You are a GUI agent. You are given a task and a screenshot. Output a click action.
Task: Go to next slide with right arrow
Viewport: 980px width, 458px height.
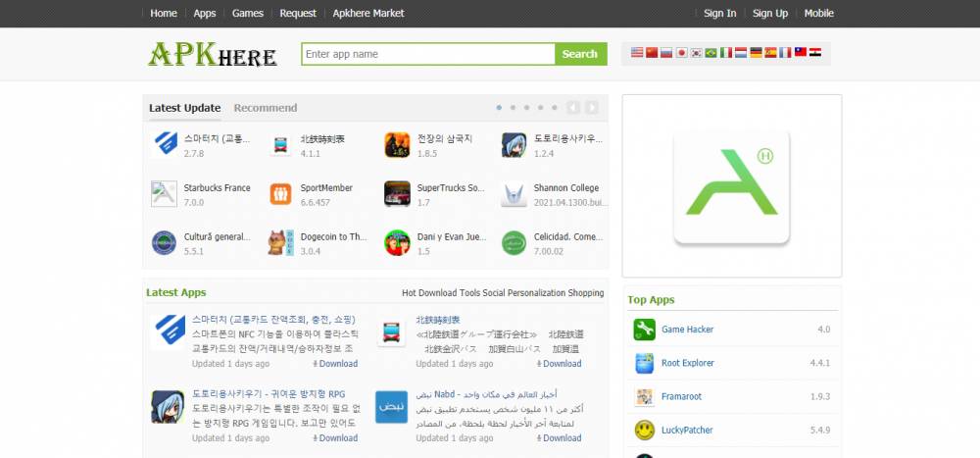pyautogui.click(x=591, y=108)
